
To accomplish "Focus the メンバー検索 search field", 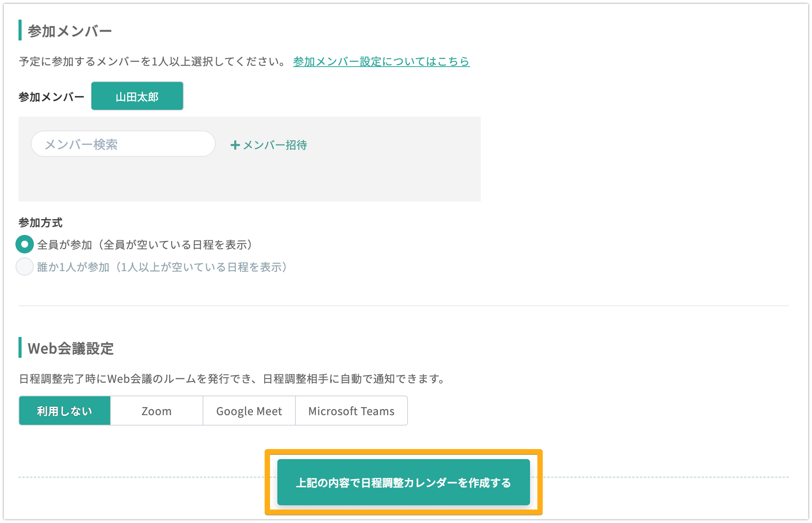I will [123, 144].
